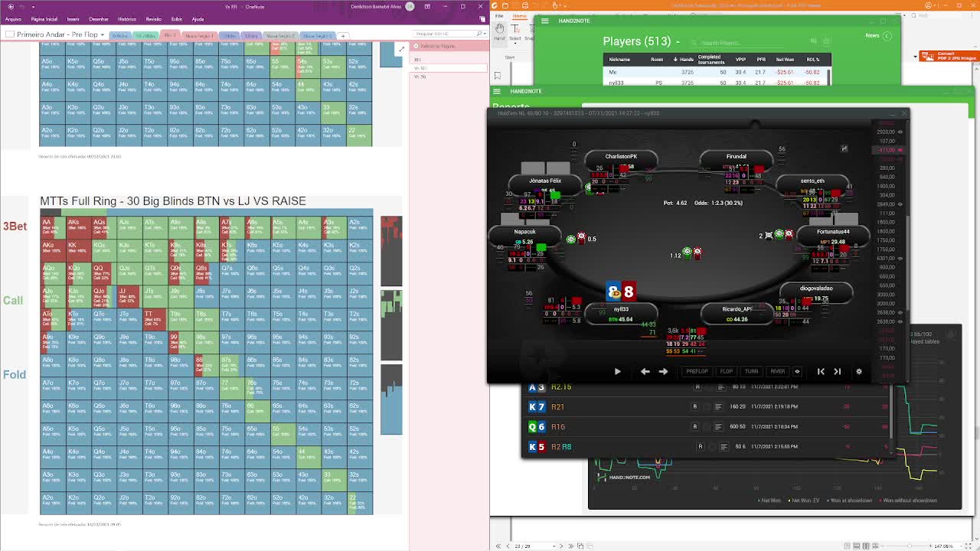
Task: Toggle 'Won at showdown' series in graph legend
Action: (x=849, y=500)
